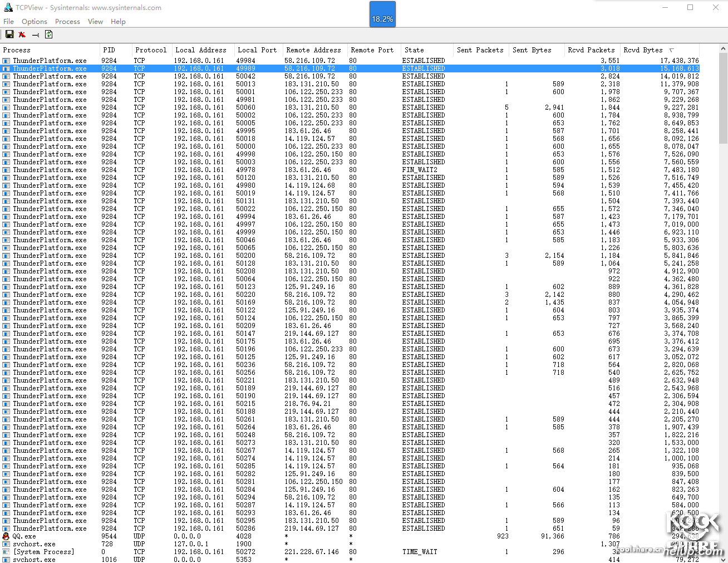
Task: Click local port 1900 in svchost.exe row
Action: coord(244,544)
